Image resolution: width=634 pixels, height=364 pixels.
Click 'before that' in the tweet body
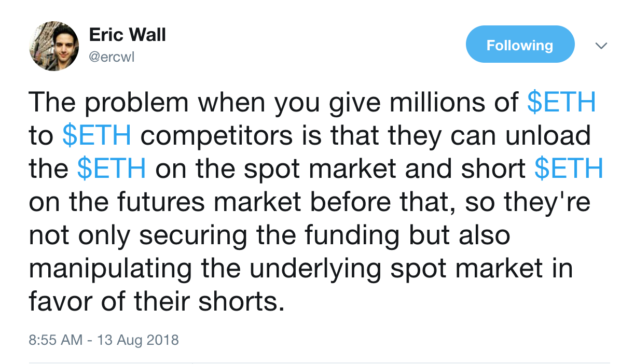point(382,202)
